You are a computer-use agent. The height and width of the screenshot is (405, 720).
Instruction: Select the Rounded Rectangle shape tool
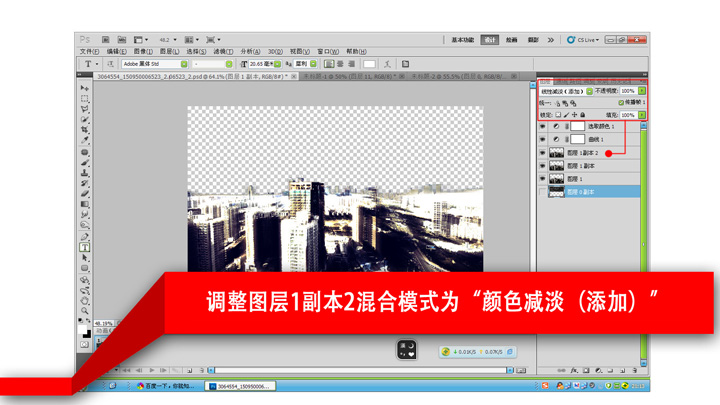coord(84,268)
